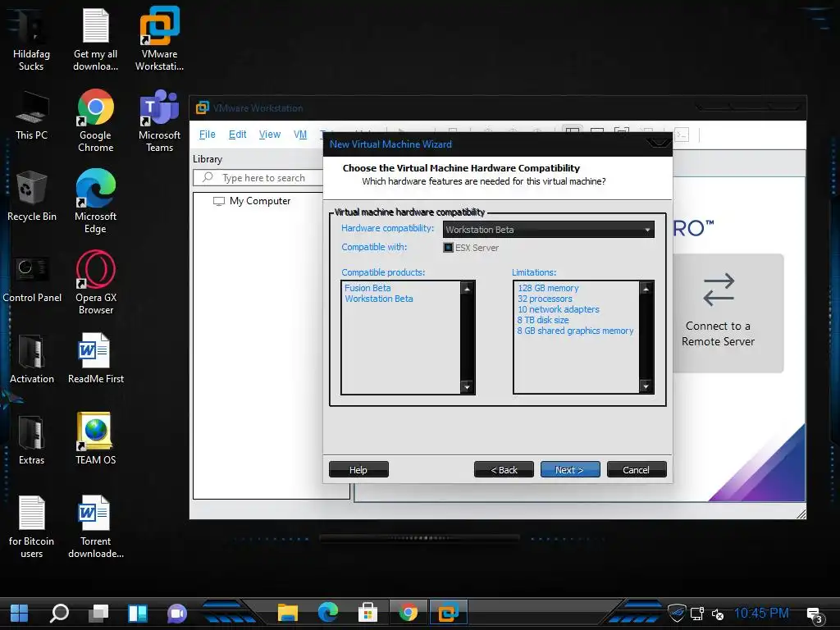Select Fusion Beta in compatible products

(367, 288)
